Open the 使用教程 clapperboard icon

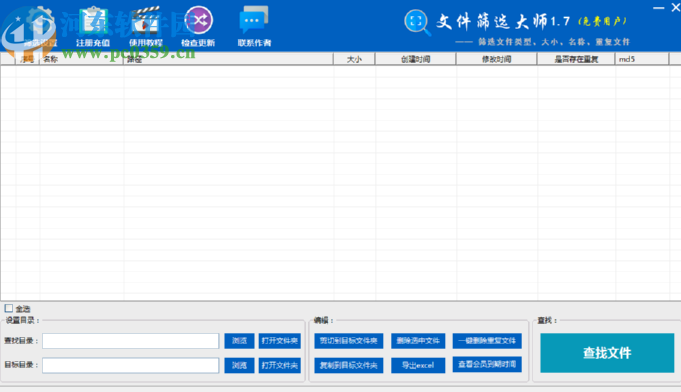pyautogui.click(x=146, y=20)
